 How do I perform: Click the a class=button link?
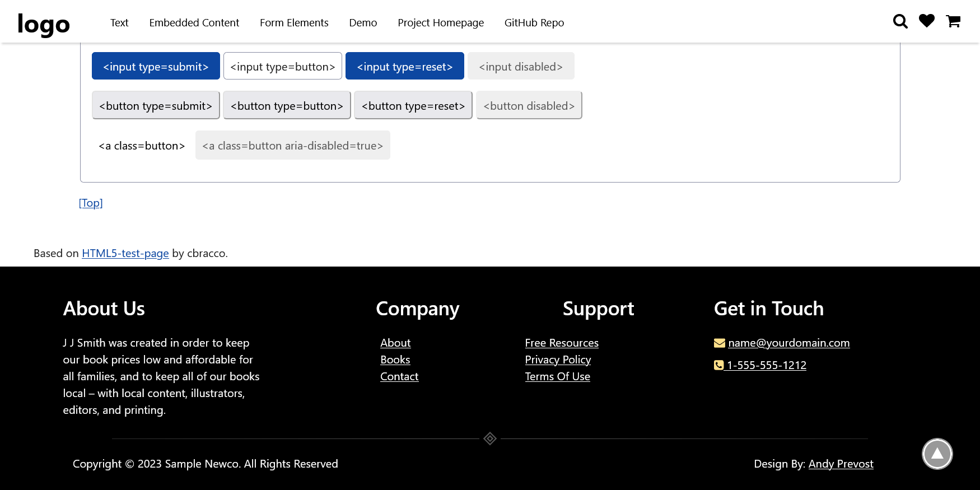pyautogui.click(x=142, y=146)
